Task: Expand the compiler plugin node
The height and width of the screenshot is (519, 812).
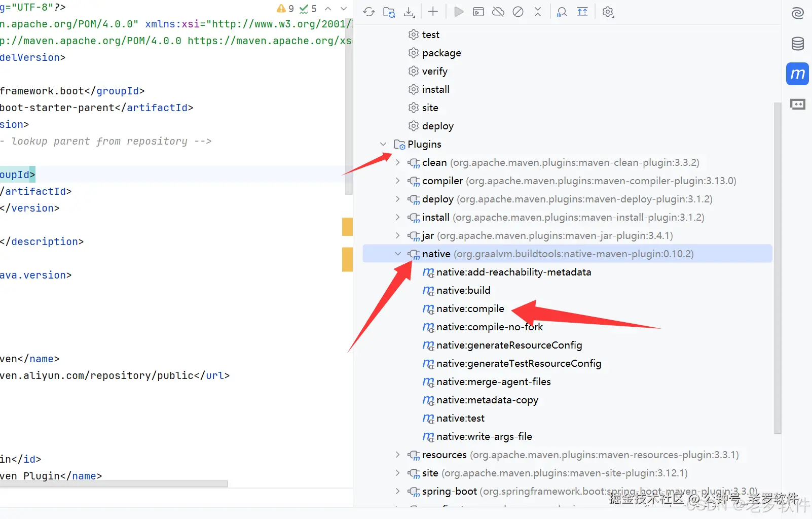Action: pos(398,181)
